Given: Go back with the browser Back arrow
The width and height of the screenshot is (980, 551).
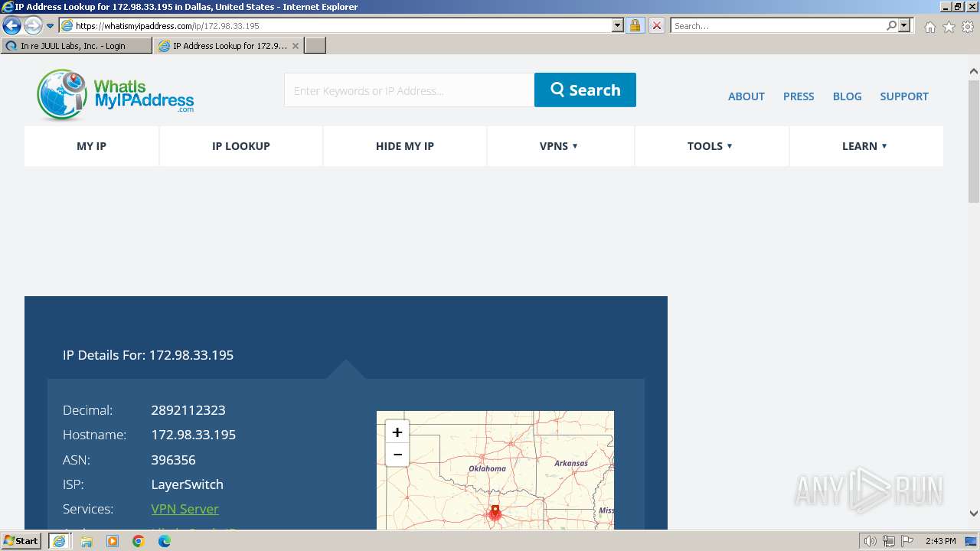Looking at the screenshot, I should point(11,26).
